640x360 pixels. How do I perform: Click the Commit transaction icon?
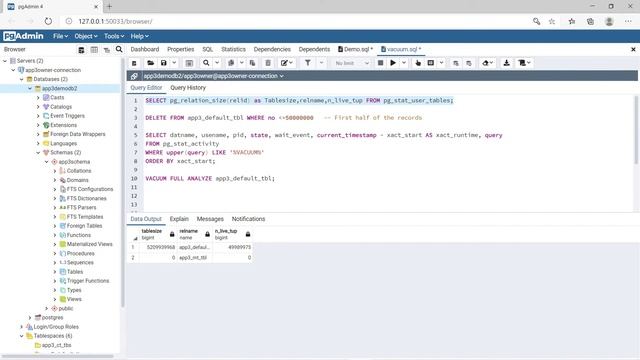point(456,63)
